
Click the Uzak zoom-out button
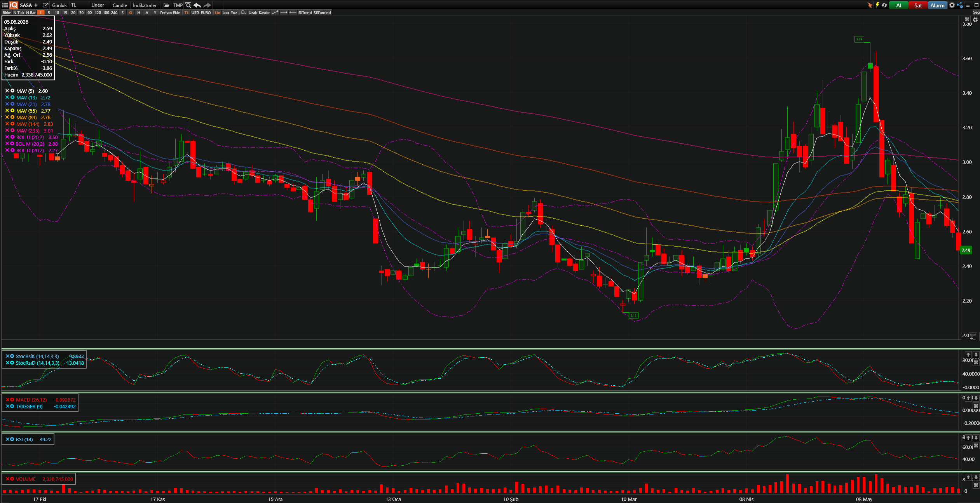(253, 12)
